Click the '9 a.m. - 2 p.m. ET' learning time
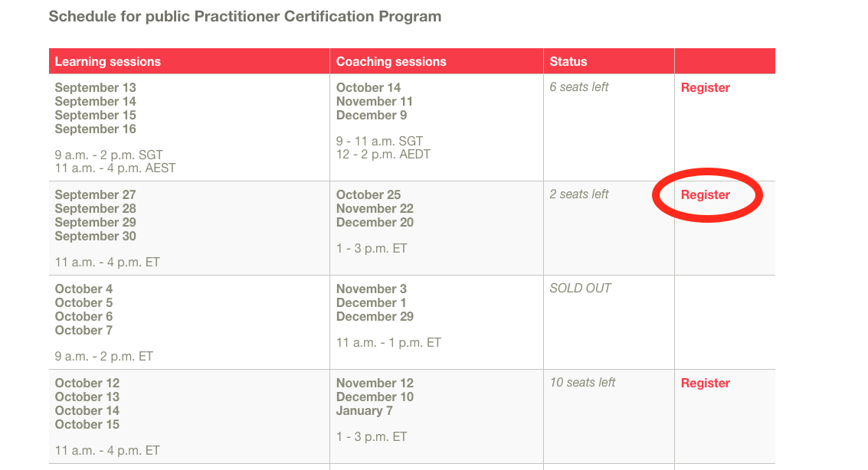Screen dimensions: 868x470 pyautogui.click(x=103, y=357)
